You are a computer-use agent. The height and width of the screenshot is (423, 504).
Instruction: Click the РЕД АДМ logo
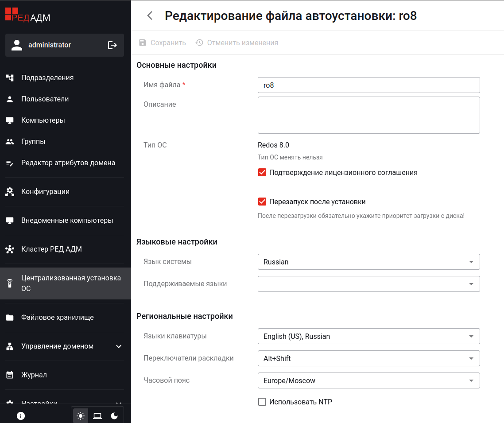pyautogui.click(x=27, y=15)
